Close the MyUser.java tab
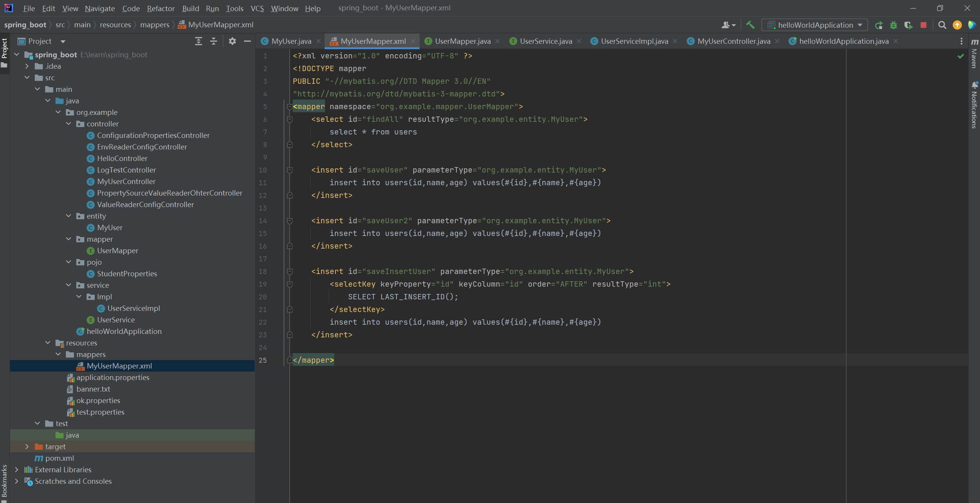This screenshot has width=980, height=503. [318, 41]
